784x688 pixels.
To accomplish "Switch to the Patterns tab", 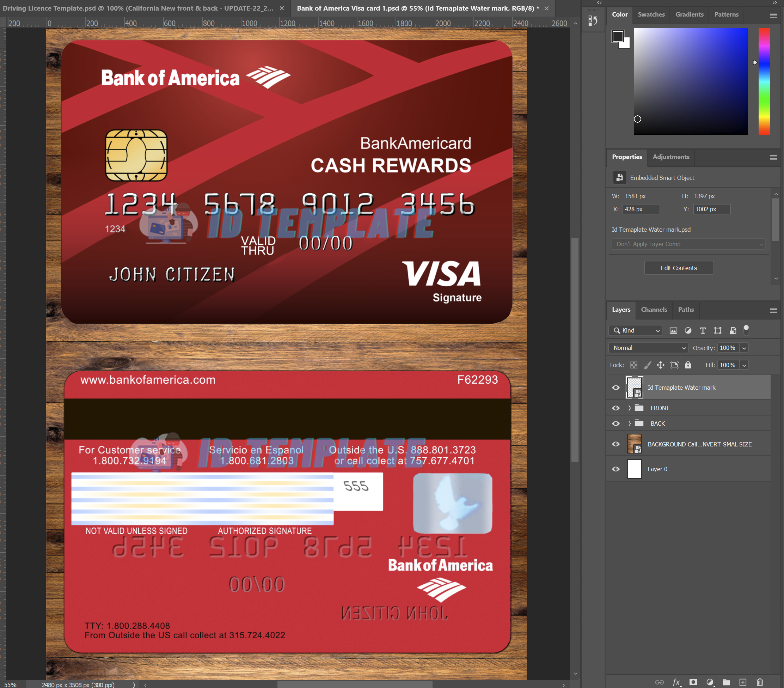I will tap(726, 14).
